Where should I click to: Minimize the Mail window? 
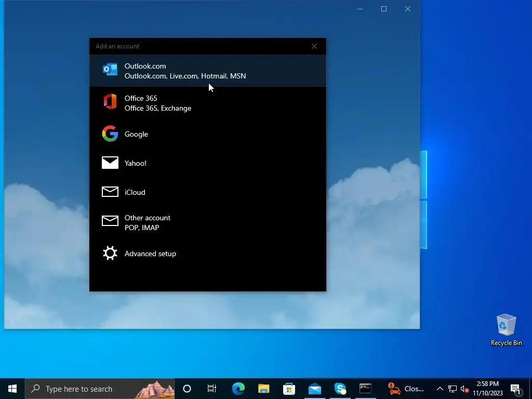tap(360, 9)
